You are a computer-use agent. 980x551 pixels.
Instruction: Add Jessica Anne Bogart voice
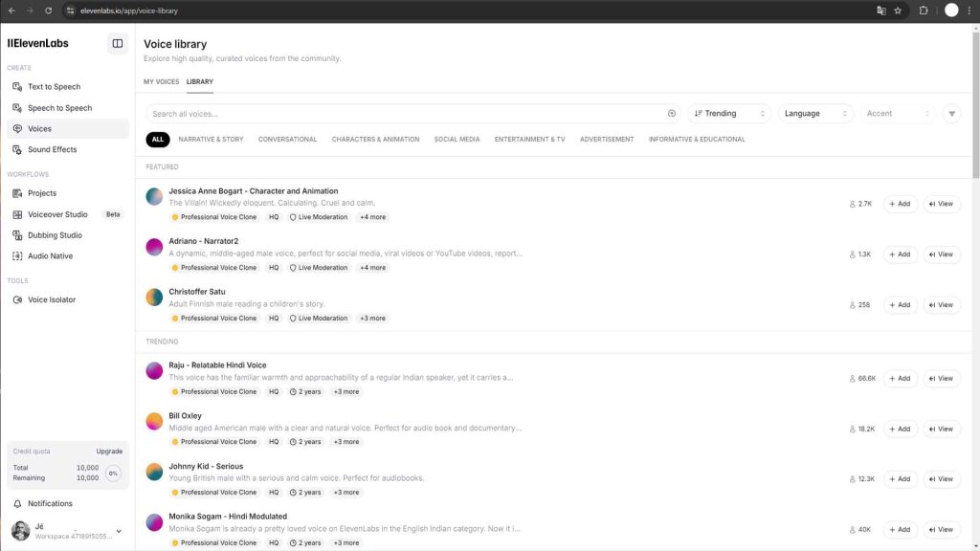[900, 204]
